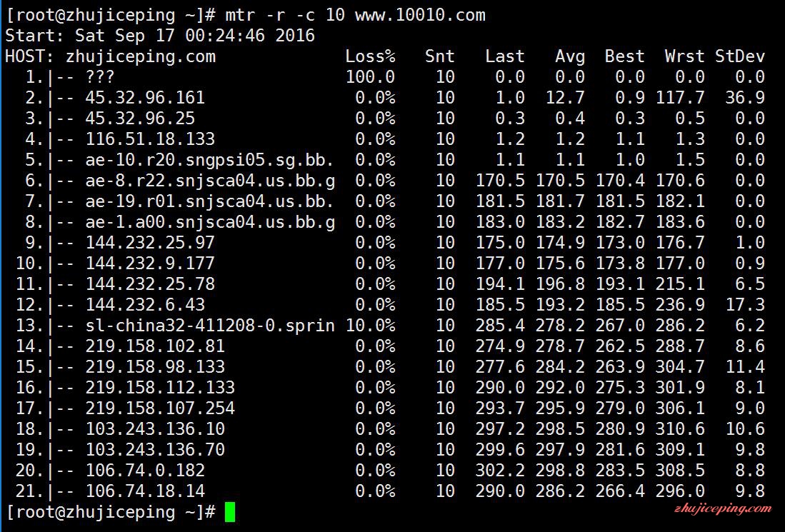Click IP address 103.243.136.10

pos(155,429)
